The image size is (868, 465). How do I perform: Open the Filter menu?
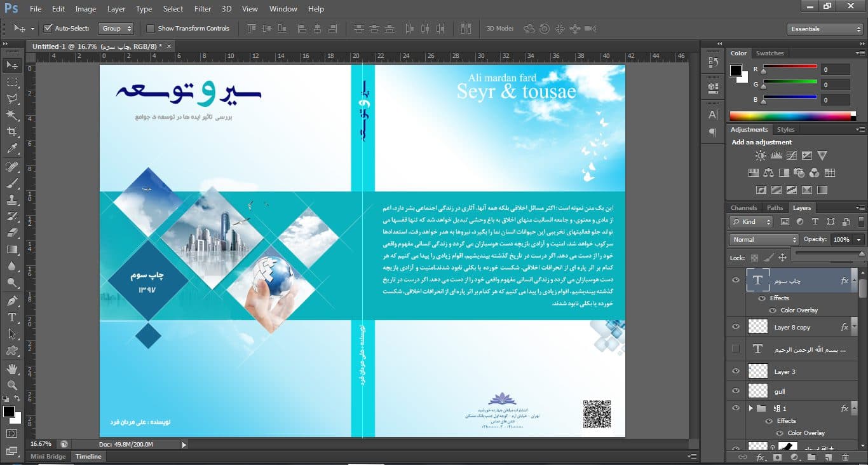pyautogui.click(x=203, y=9)
